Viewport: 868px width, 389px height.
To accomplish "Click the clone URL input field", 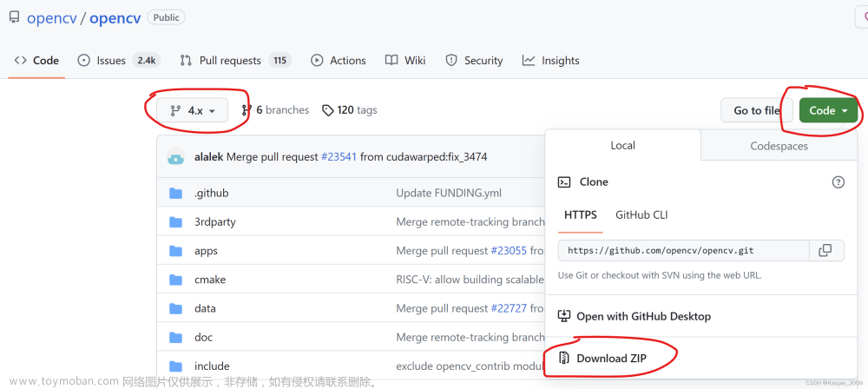I will (x=684, y=250).
